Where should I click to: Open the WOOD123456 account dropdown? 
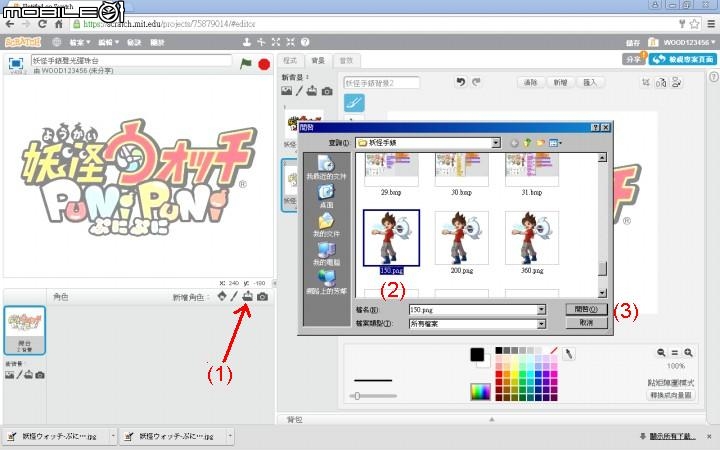(x=689, y=42)
